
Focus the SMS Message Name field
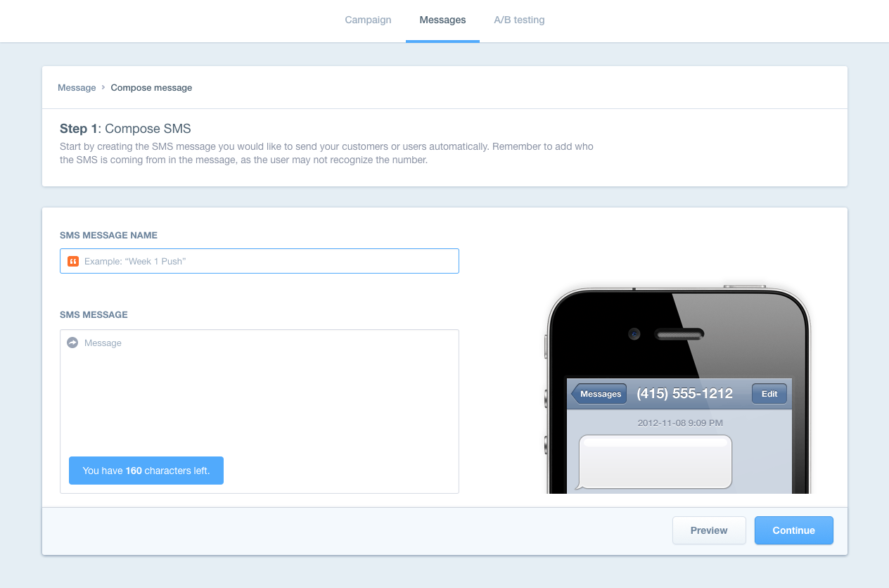coord(267,261)
